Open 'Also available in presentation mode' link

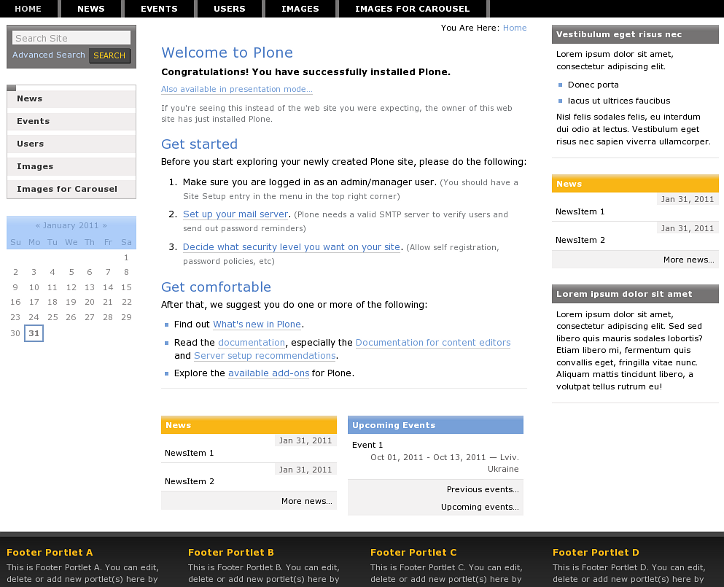pos(237,89)
